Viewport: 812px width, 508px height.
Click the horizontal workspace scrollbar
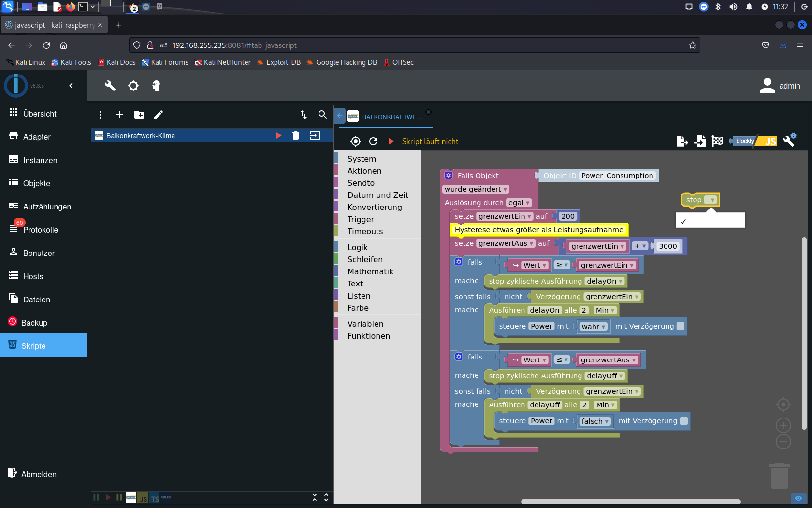[631, 501]
